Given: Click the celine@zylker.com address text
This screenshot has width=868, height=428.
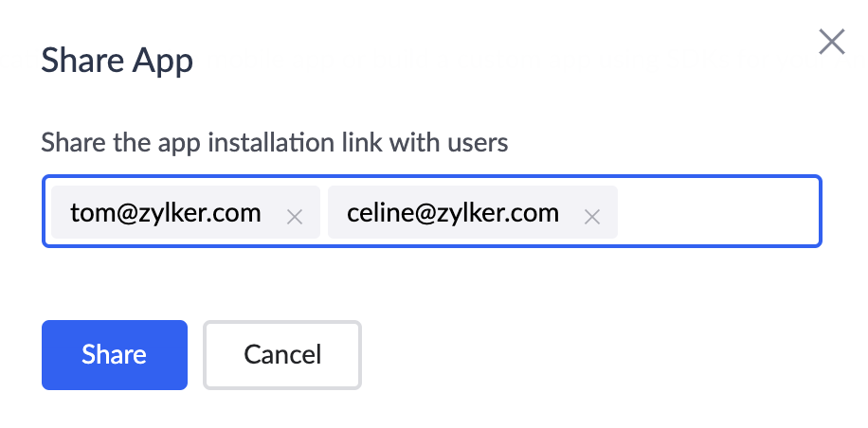Looking at the screenshot, I should [453, 212].
